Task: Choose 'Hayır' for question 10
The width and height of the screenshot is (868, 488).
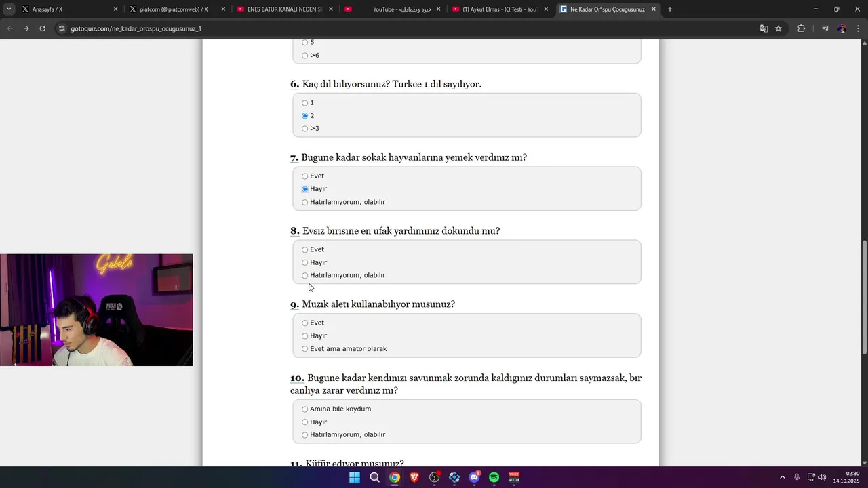Action: pyautogui.click(x=305, y=422)
